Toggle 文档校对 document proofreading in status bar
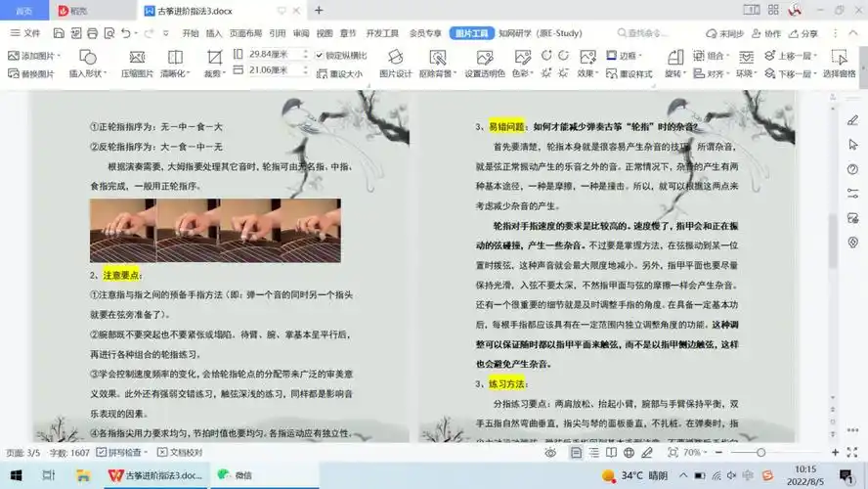Screen dimensions: 868x489 point(181,453)
